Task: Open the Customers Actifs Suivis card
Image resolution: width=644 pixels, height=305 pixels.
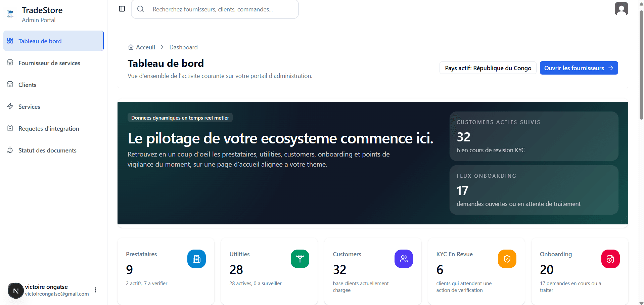Action: click(534, 136)
